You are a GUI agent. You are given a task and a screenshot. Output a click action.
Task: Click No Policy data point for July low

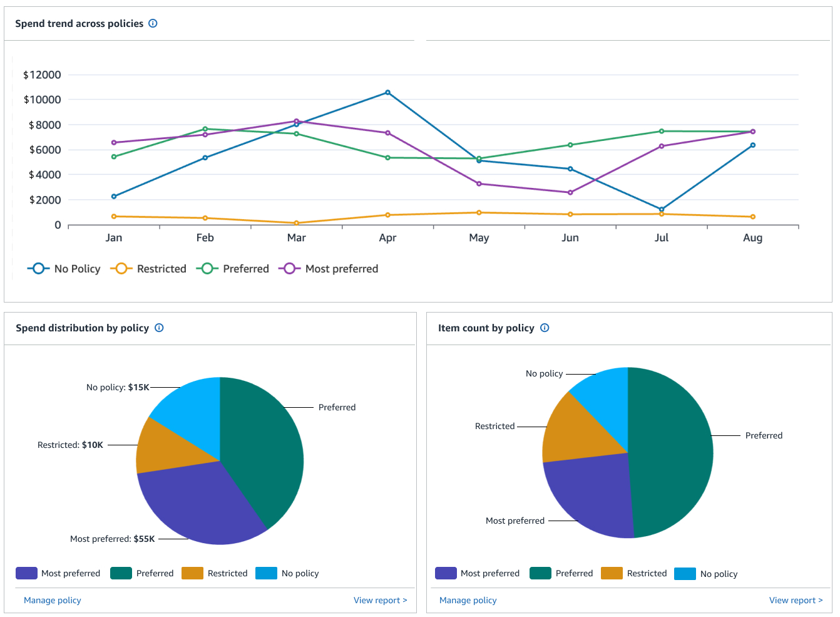[x=662, y=210]
